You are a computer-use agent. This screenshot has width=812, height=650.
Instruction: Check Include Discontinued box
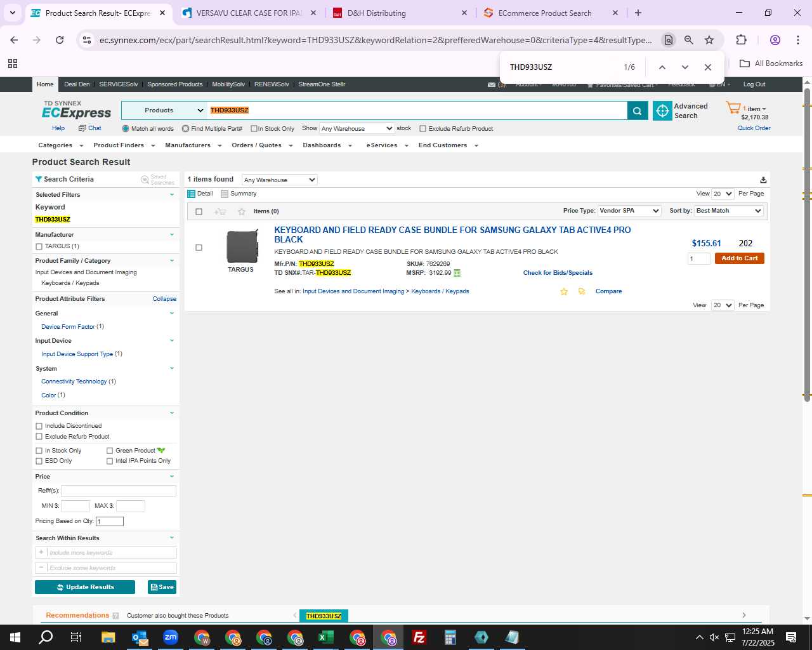[x=39, y=426]
